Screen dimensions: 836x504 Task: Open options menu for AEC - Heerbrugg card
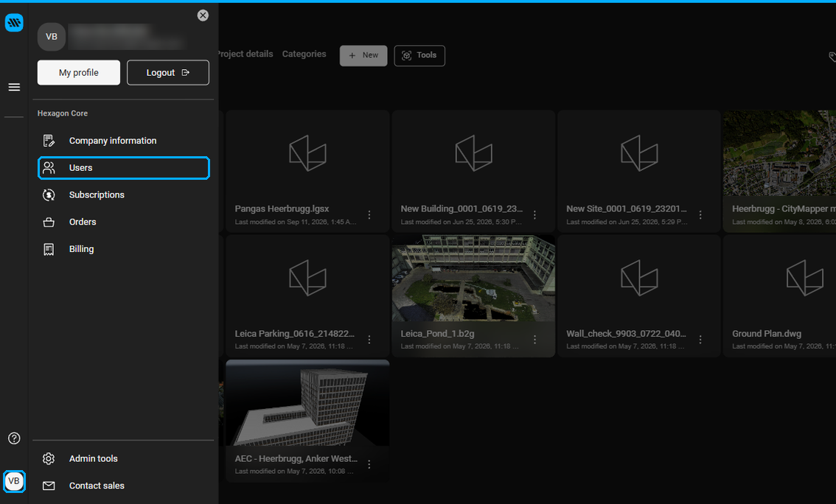(x=369, y=464)
